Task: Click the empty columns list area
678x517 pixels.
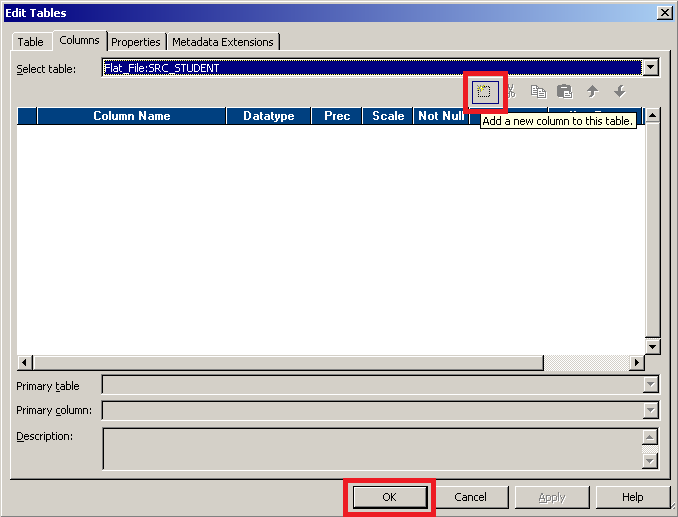Action: (331, 239)
